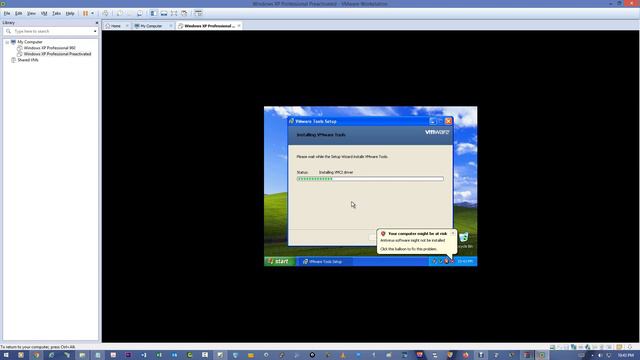Click the Send Ctrl+Alt+Del toolbar icon
Screen dimensions: 640x360
point(105,13)
